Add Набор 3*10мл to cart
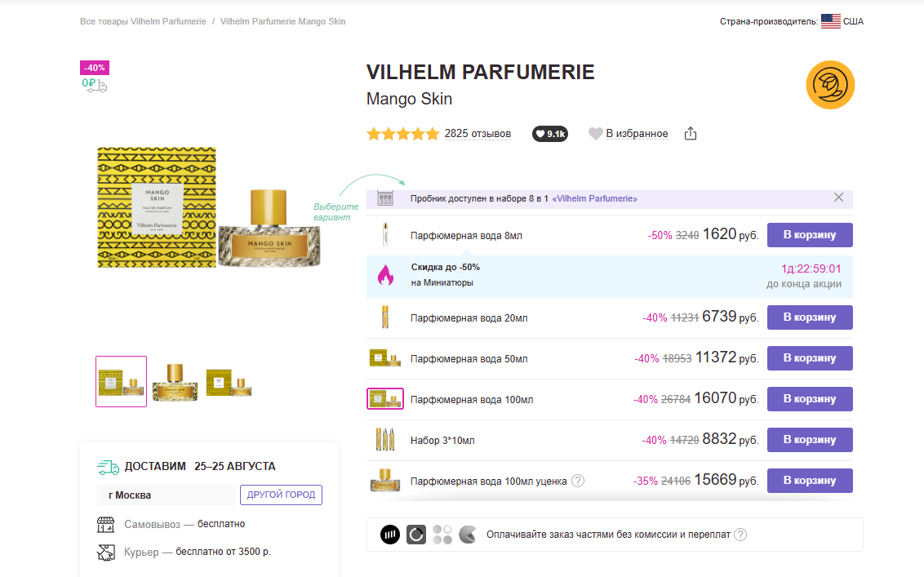Viewport: 924px width, 577px height. click(810, 440)
